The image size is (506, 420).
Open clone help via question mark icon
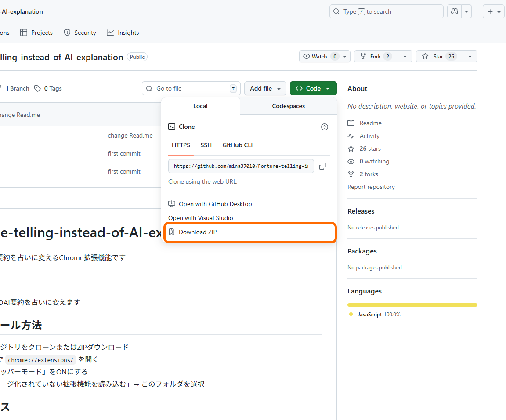[x=324, y=127]
